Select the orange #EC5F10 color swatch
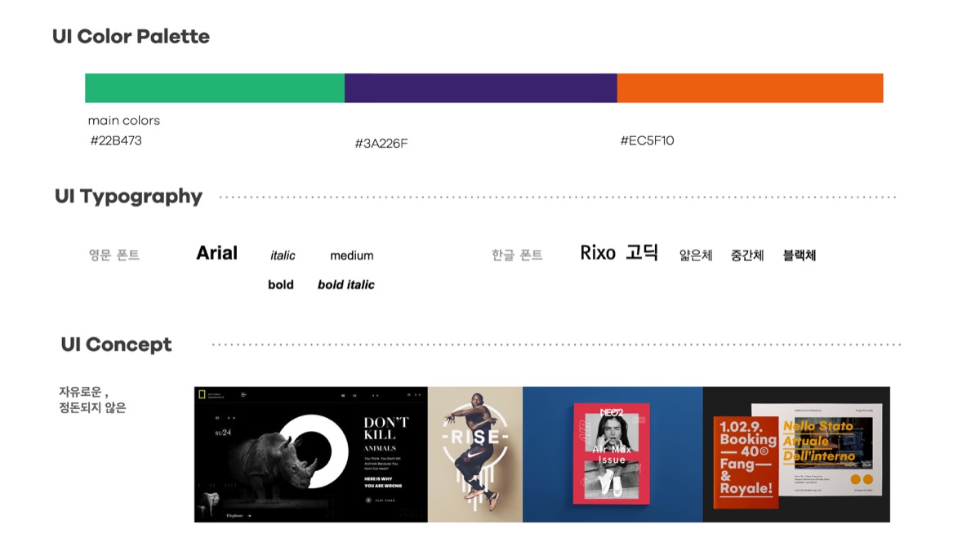 pos(749,87)
